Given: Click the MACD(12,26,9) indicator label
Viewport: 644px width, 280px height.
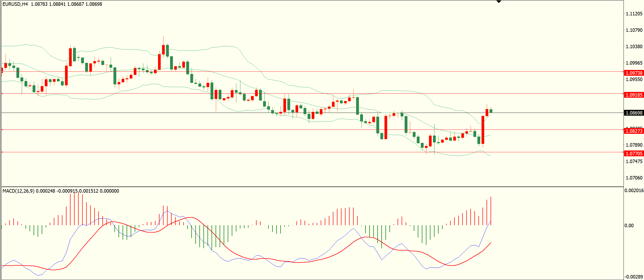Looking at the screenshot, I should pyautogui.click(x=18, y=191).
